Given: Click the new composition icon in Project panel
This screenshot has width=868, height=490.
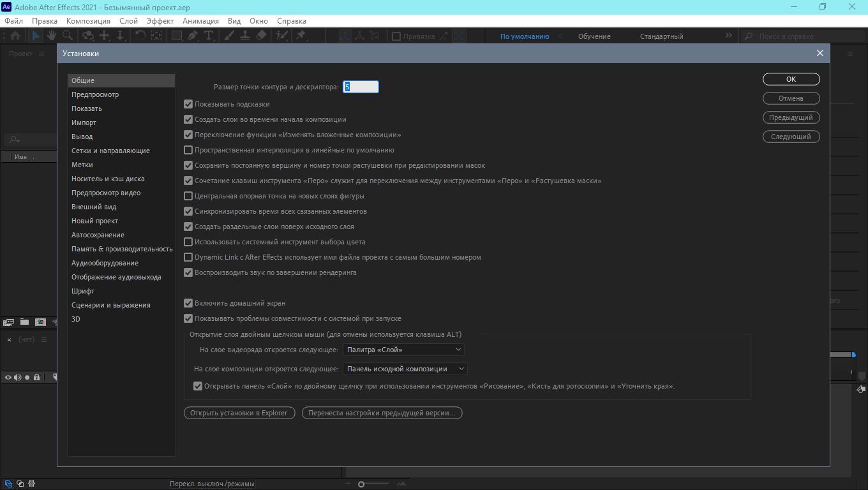Looking at the screenshot, I should pyautogui.click(x=40, y=323).
